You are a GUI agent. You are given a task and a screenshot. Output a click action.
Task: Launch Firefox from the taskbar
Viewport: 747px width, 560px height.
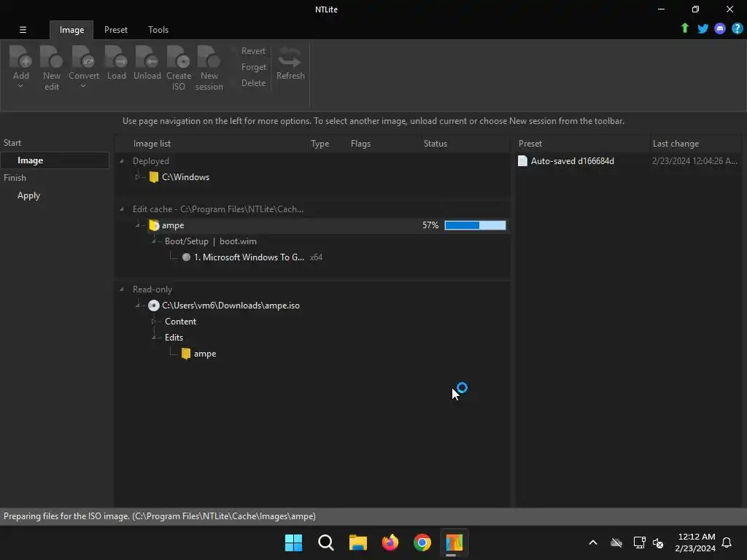[x=390, y=542]
